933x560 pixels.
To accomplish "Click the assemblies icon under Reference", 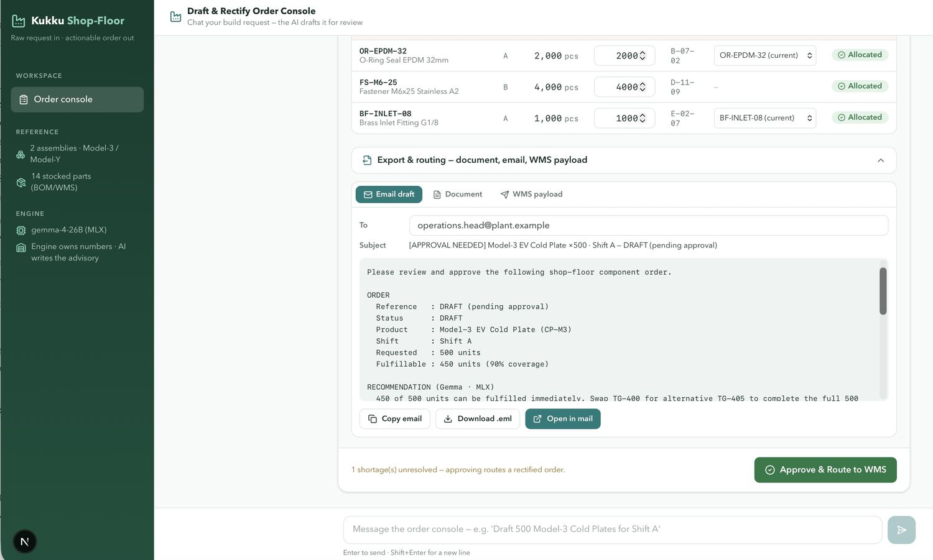I will [21, 154].
